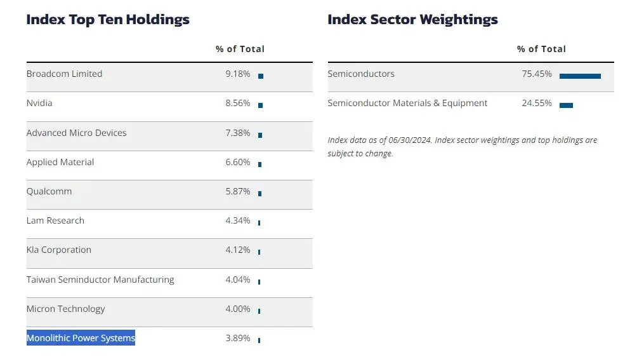
Task: Click the Index Sector Weightings heading
Action: (412, 20)
